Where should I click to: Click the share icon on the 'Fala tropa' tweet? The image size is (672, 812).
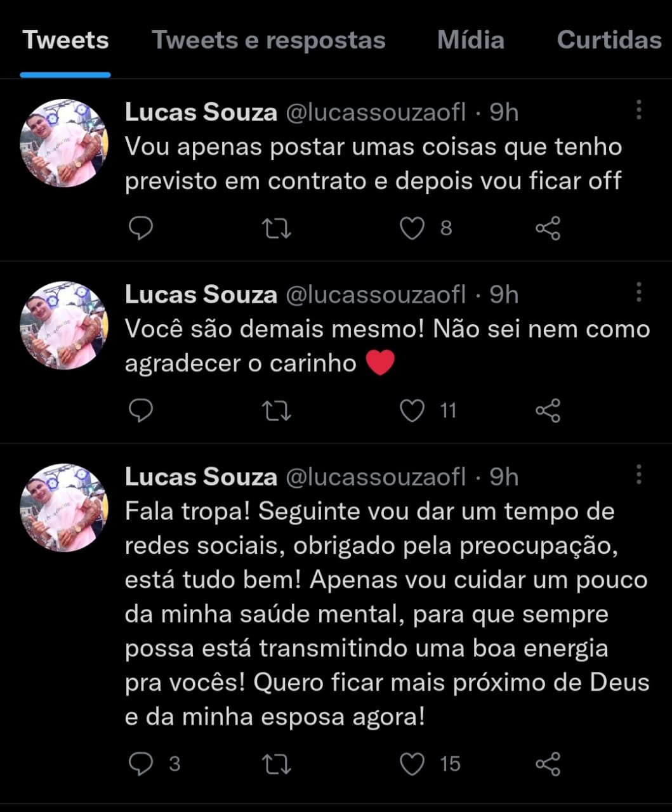coord(549,764)
